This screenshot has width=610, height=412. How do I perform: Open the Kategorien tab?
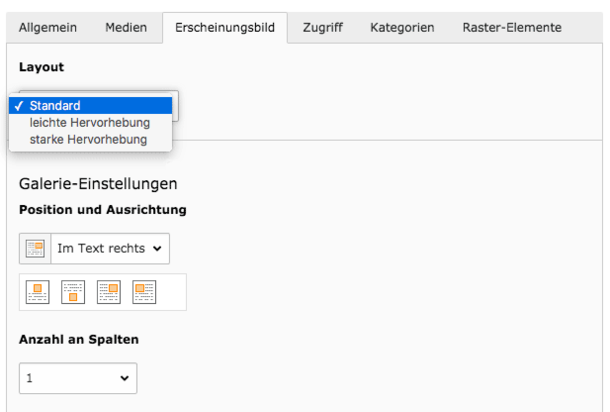(402, 28)
